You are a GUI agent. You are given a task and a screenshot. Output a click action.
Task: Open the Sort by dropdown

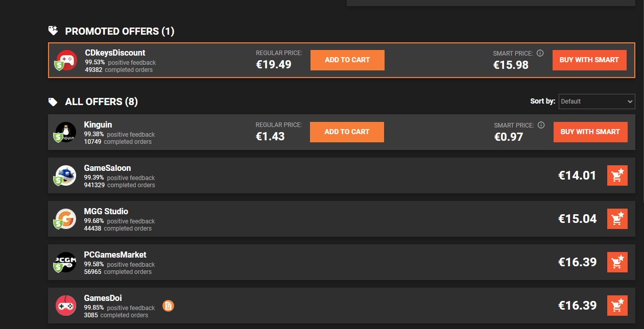click(x=597, y=102)
